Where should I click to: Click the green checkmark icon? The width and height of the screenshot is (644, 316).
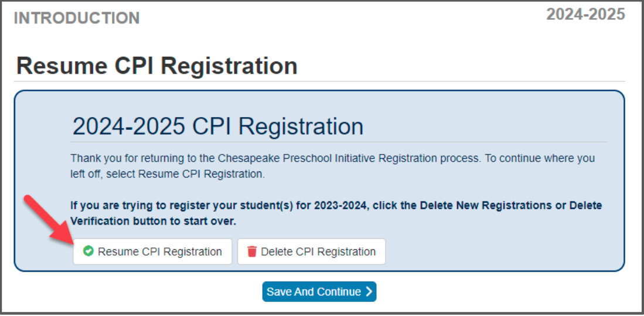point(88,252)
